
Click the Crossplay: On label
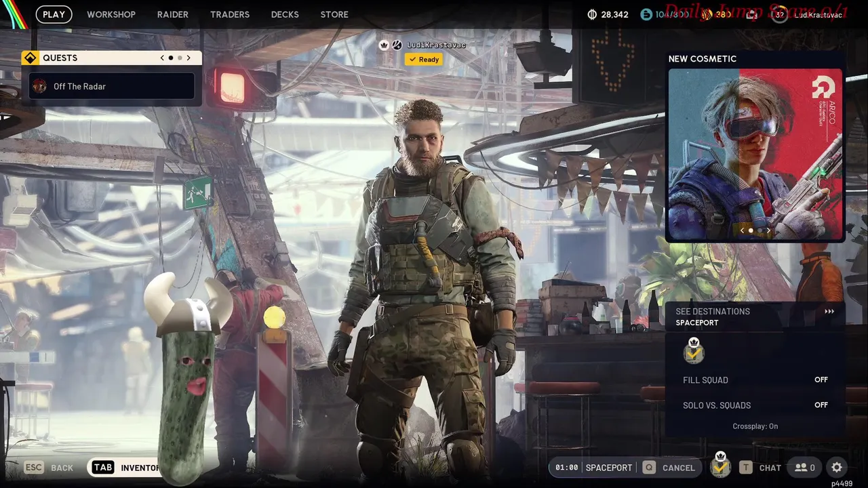coord(755,426)
